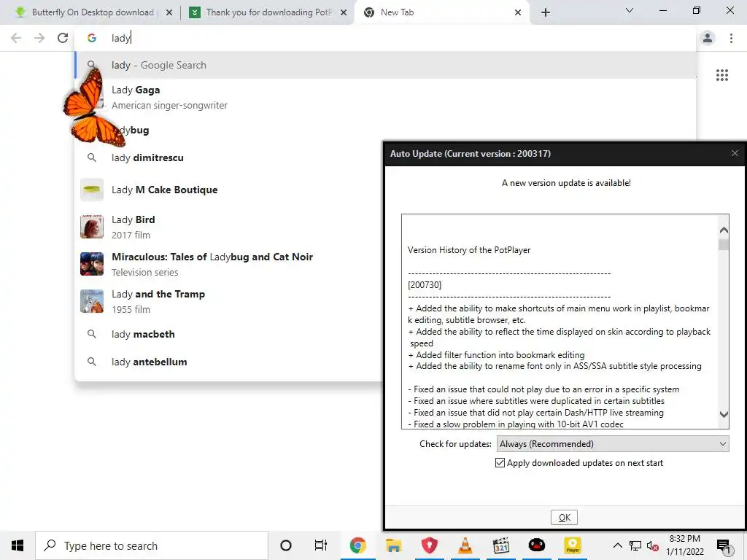747x560 pixels.
Task: Click the Lady Bird poster thumbnail
Action: click(x=91, y=227)
